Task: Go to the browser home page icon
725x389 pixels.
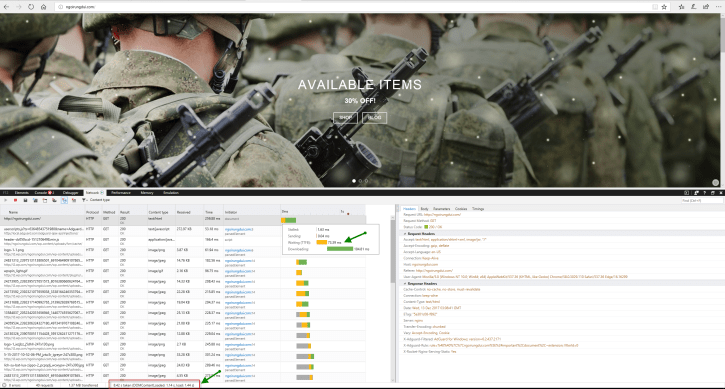Action: tap(43, 7)
